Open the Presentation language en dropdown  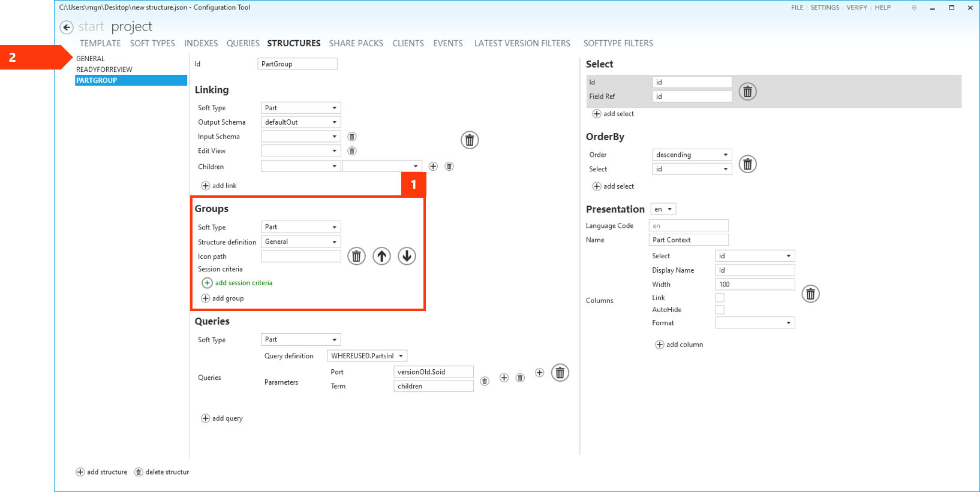(x=663, y=209)
